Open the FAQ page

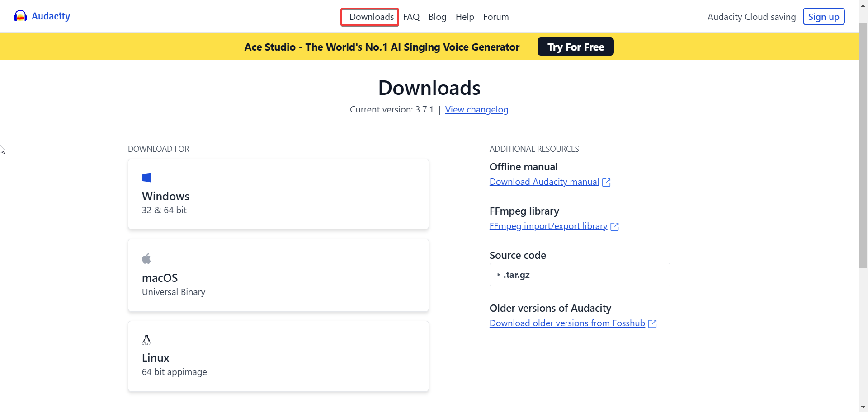pos(411,17)
